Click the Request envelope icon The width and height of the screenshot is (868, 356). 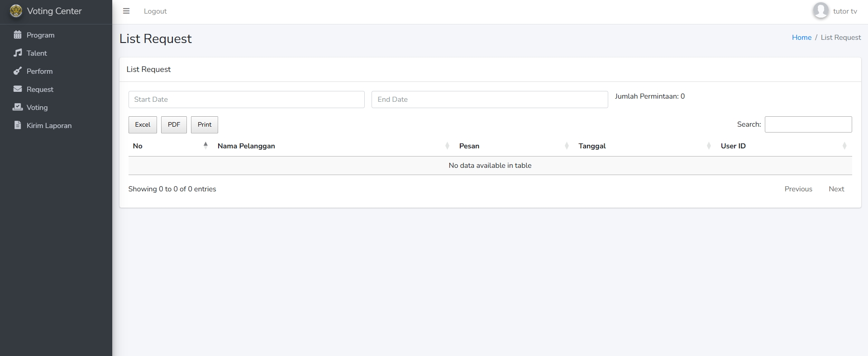(x=18, y=89)
